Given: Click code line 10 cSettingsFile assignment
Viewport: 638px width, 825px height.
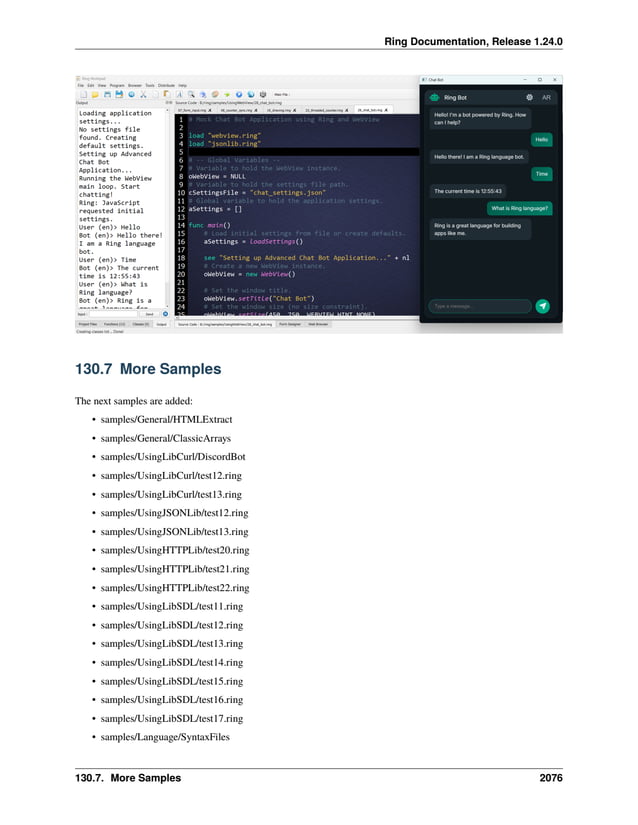Looking at the screenshot, I should (x=257, y=193).
